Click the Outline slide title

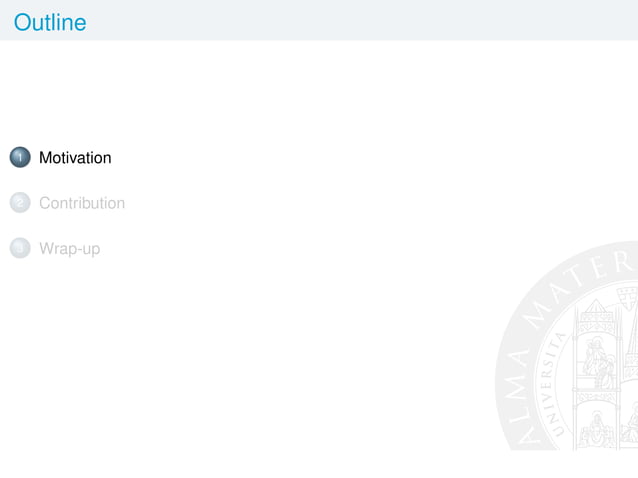pyautogui.click(x=50, y=22)
